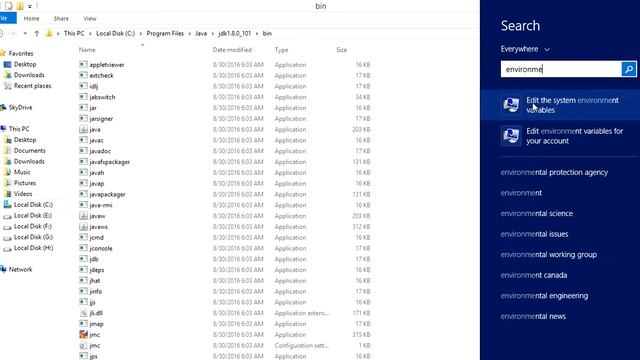The image size is (640, 360).
Task: Open Recent places under Favorites
Action: click(x=28, y=86)
